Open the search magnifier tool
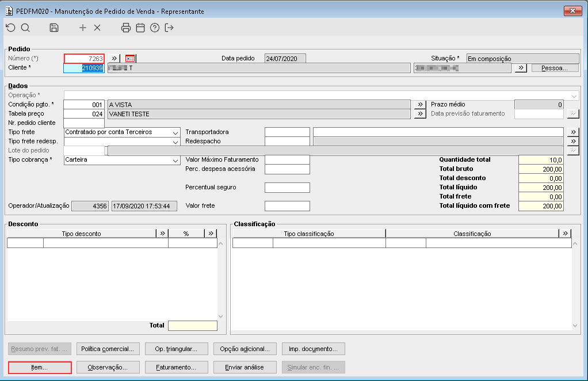This screenshot has height=381, width=588. pos(25,28)
